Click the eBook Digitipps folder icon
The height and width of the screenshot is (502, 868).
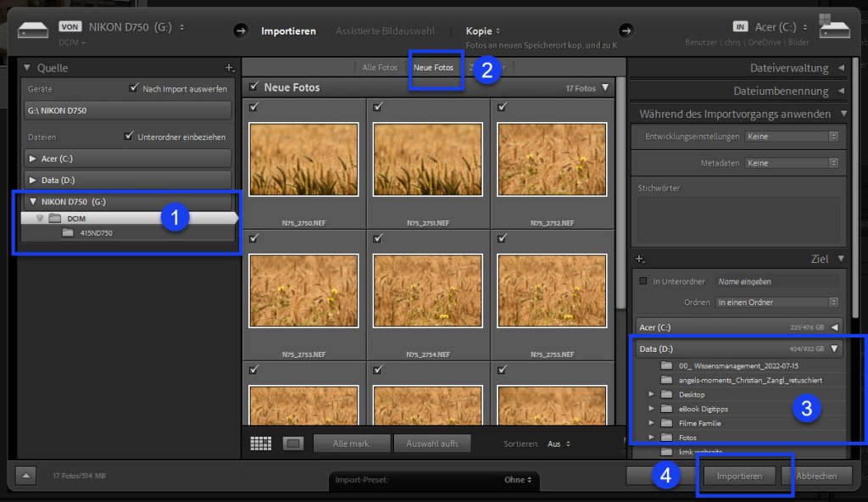tap(666, 409)
